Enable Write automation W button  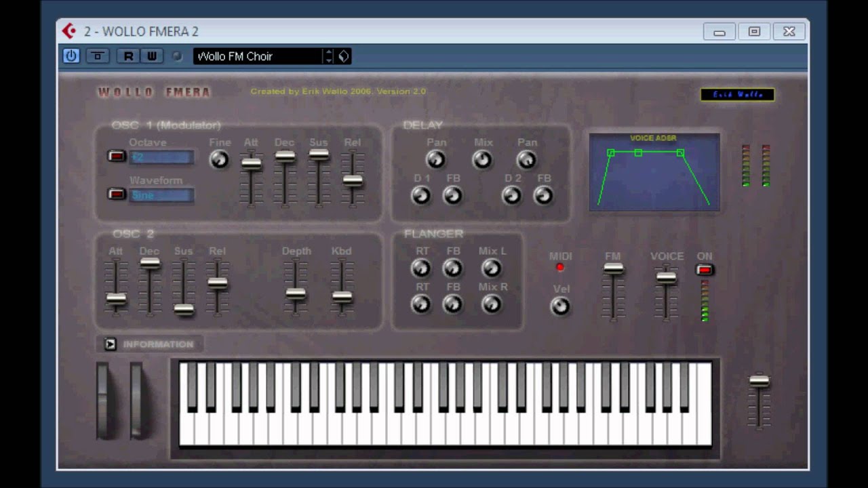click(151, 56)
